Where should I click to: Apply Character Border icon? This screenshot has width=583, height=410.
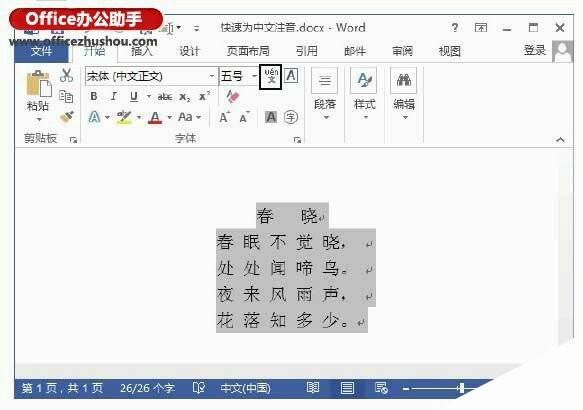pyautogui.click(x=291, y=76)
